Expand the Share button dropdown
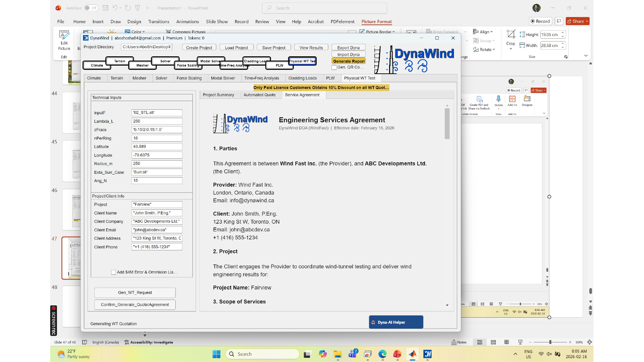This screenshot has width=644, height=362. click(x=587, y=21)
